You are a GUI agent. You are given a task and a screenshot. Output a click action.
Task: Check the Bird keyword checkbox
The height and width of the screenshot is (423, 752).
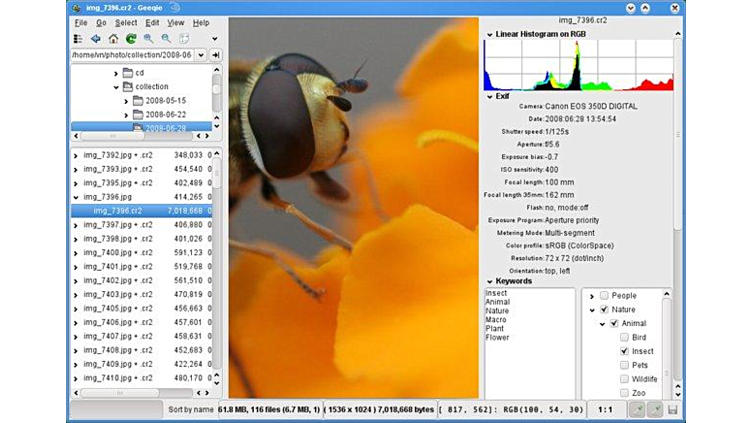pyautogui.click(x=624, y=338)
